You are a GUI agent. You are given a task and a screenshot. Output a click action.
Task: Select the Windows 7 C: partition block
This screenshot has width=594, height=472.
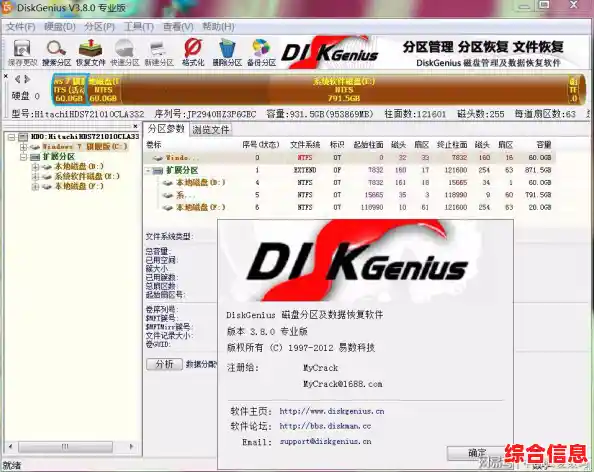pos(70,90)
